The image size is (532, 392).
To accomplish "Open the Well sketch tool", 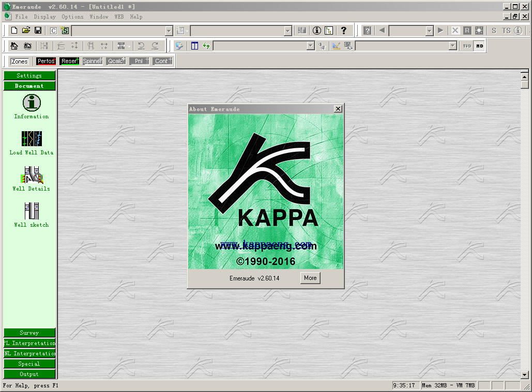I will [x=32, y=215].
